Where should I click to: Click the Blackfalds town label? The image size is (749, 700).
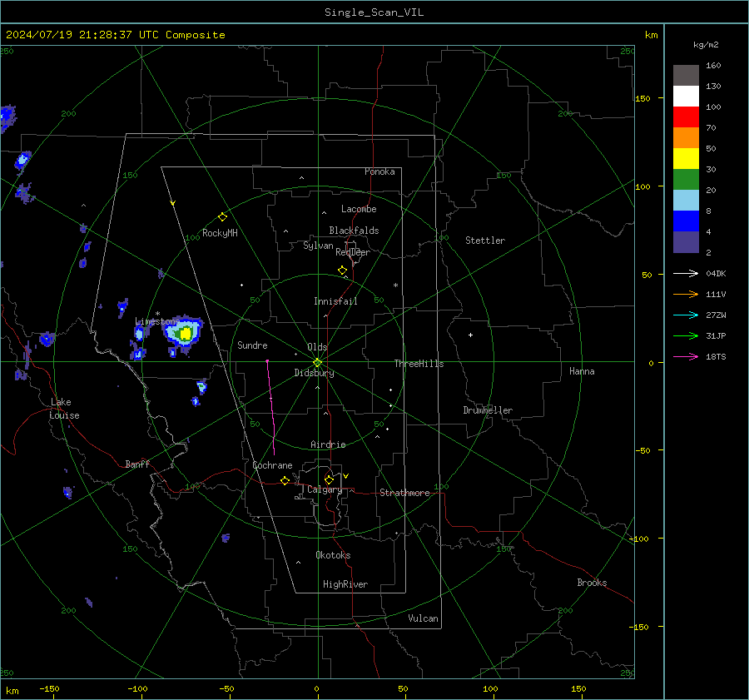coord(354,231)
